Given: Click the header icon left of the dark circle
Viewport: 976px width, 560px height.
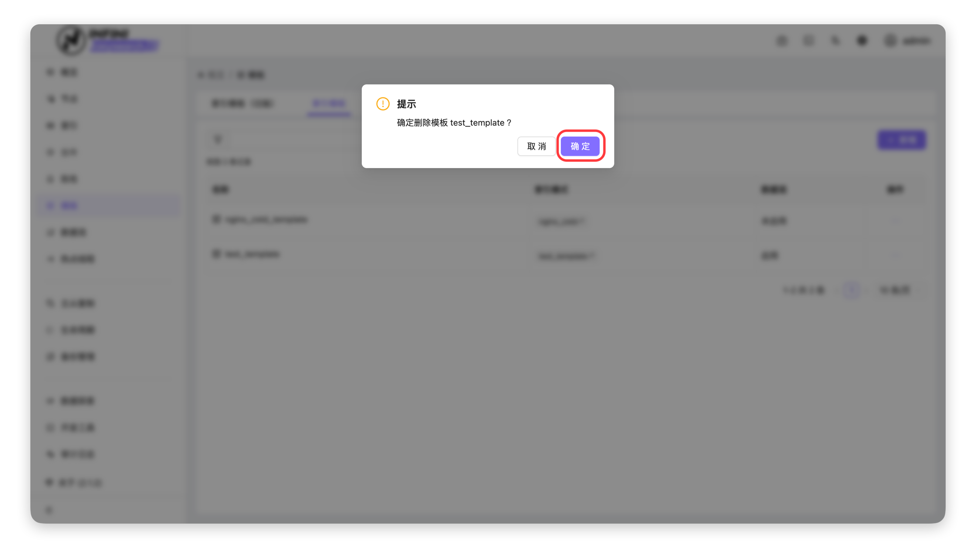Looking at the screenshot, I should point(835,40).
